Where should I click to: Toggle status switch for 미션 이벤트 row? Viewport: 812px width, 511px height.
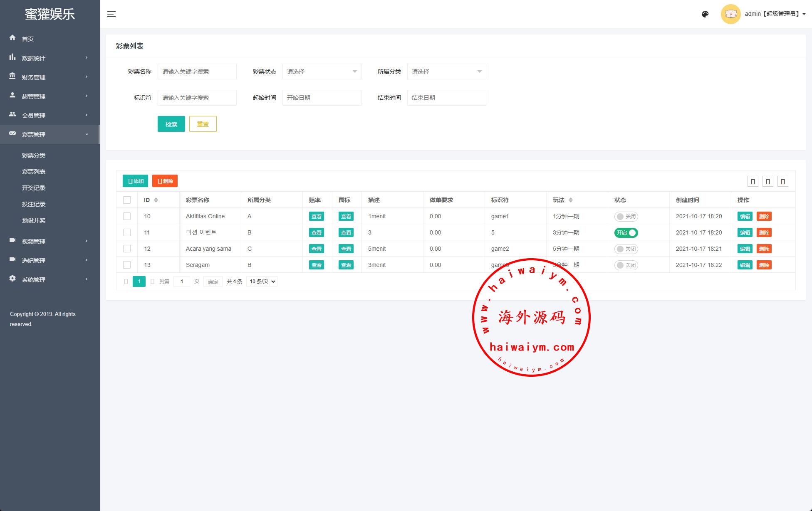pos(626,232)
